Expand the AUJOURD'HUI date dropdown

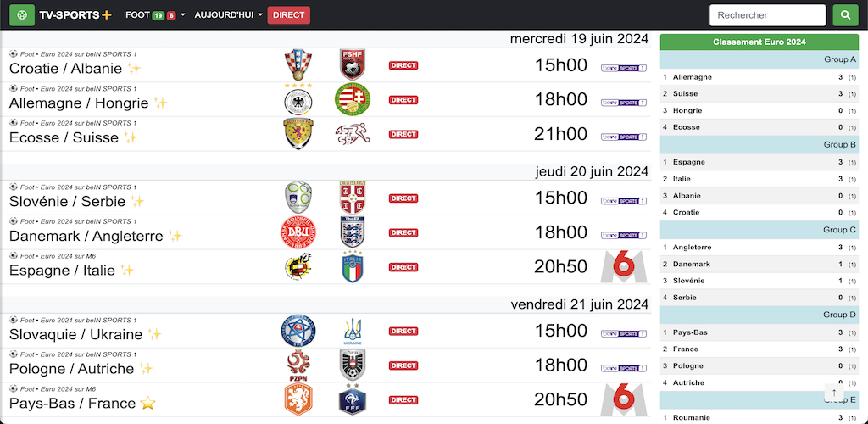coord(229,15)
